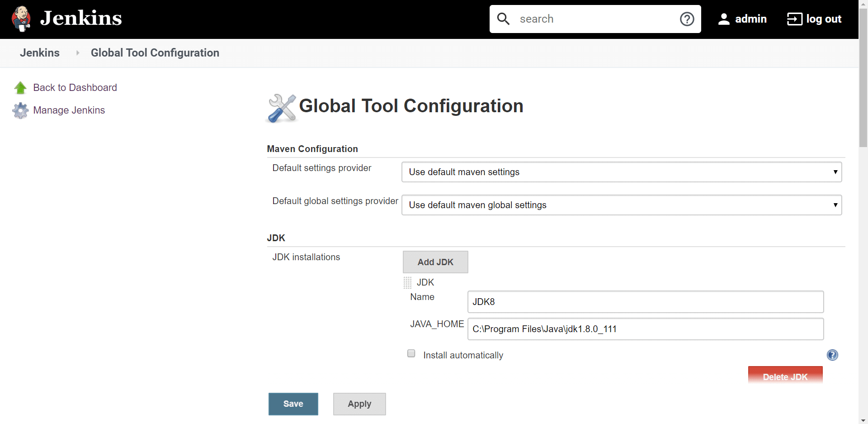Open Default global settings provider dropdown

[x=621, y=205]
